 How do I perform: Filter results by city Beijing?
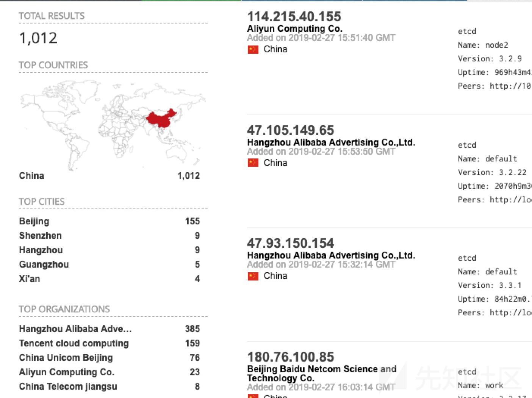tap(34, 221)
